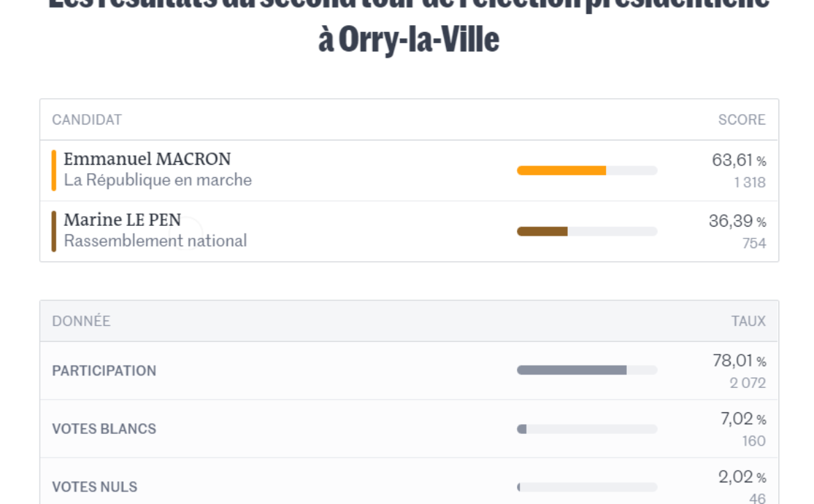The height and width of the screenshot is (504, 814).
Task: Click the 63,61 % score value
Action: (739, 160)
